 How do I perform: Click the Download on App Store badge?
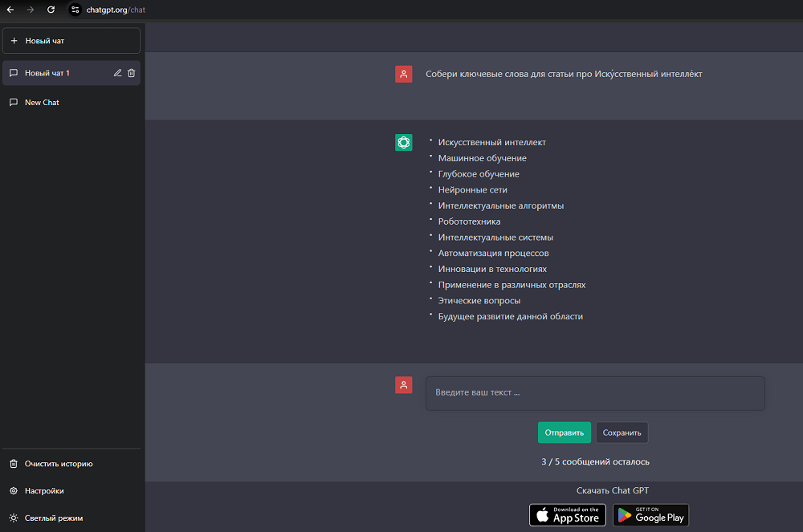[567, 514]
